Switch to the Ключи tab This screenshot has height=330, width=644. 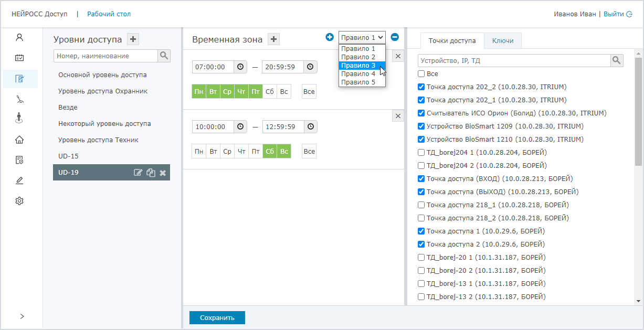pyautogui.click(x=502, y=40)
